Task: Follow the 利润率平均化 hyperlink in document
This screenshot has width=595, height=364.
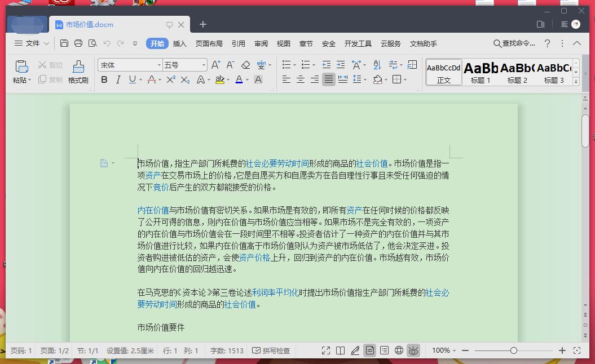Action: click(275, 292)
